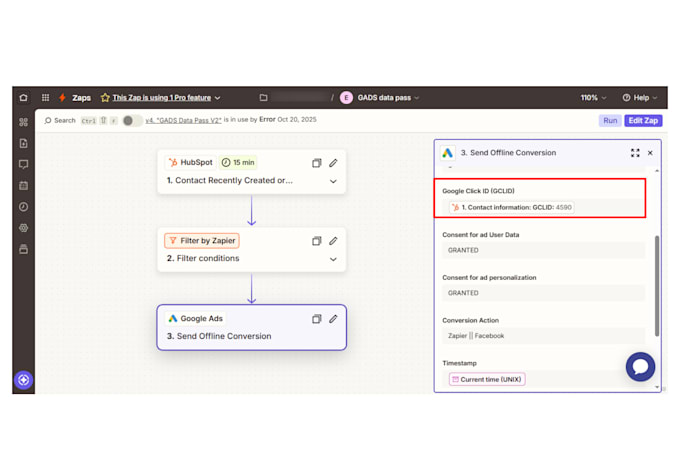The image size is (680, 459).
Task: Click the 15 min polling badge
Action: 238,162
